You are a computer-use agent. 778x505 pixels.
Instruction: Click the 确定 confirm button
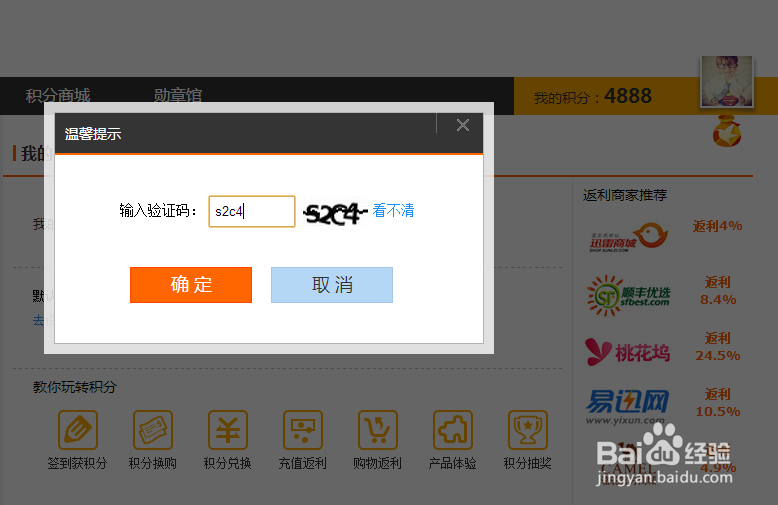click(x=191, y=285)
